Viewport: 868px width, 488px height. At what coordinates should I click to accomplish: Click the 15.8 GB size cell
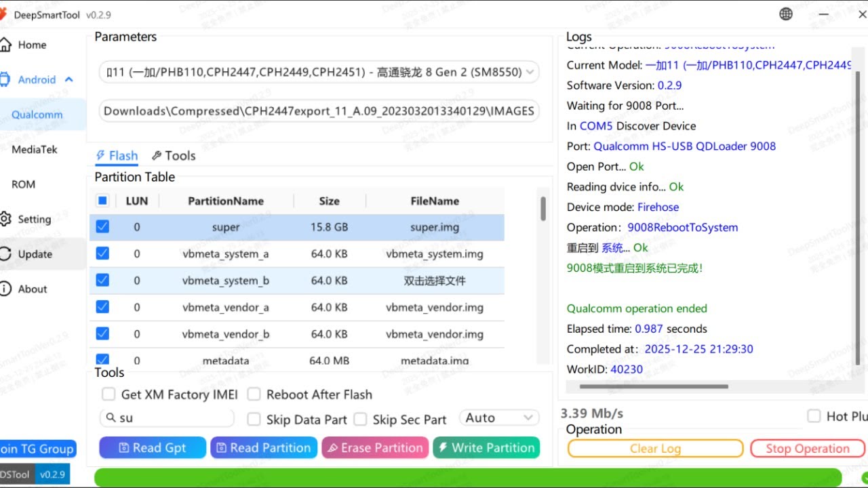pyautogui.click(x=330, y=227)
